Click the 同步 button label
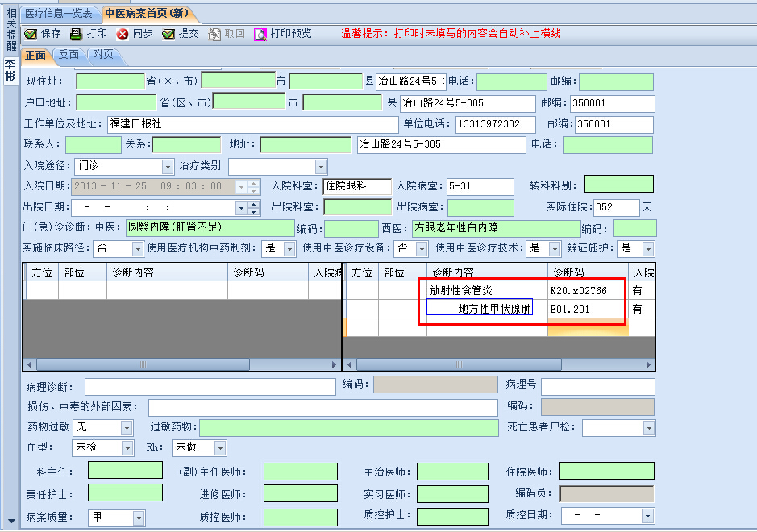Image resolution: width=757 pixels, height=532 pixels. pyautogui.click(x=143, y=33)
